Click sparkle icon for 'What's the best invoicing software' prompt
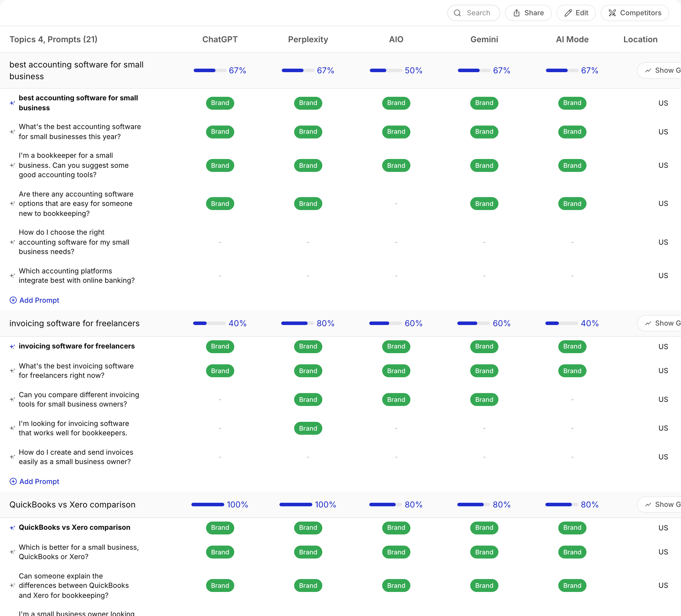681x616 pixels. pyautogui.click(x=13, y=370)
